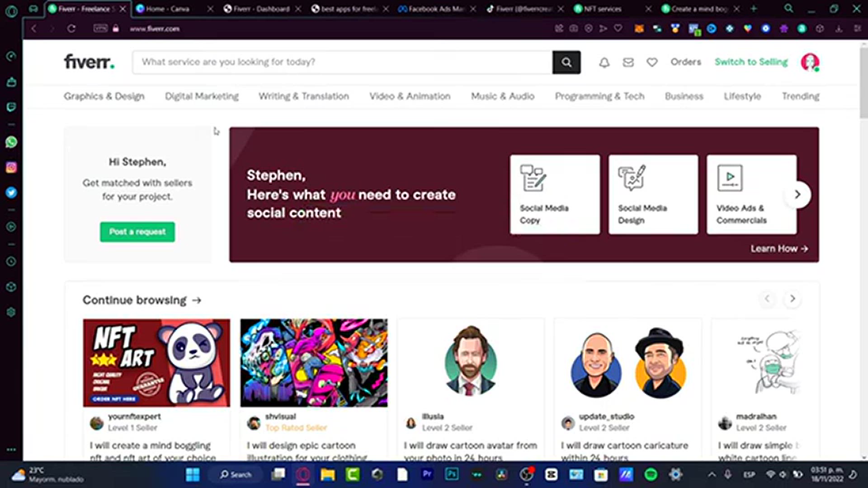Open Social Media Copy card

pyautogui.click(x=555, y=195)
